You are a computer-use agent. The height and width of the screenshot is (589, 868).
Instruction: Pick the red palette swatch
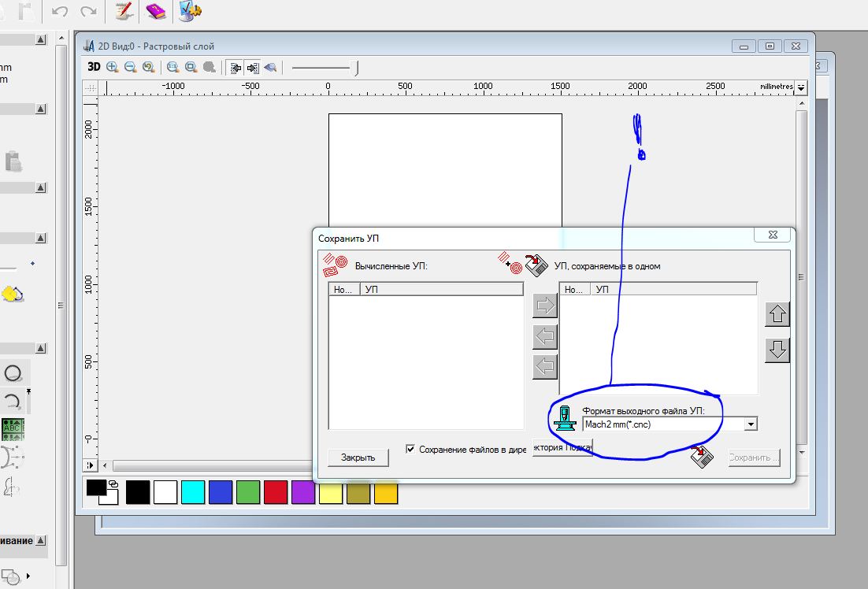tap(276, 492)
